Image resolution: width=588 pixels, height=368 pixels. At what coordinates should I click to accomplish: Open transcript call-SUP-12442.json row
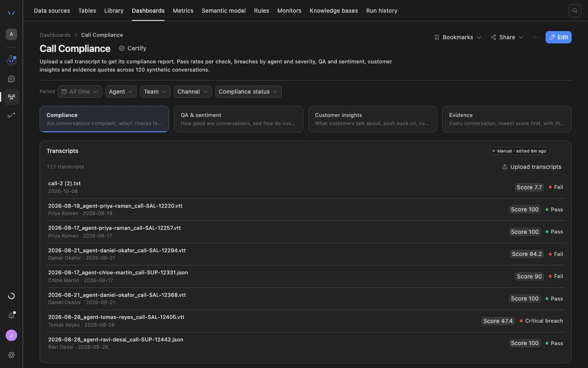point(305,343)
